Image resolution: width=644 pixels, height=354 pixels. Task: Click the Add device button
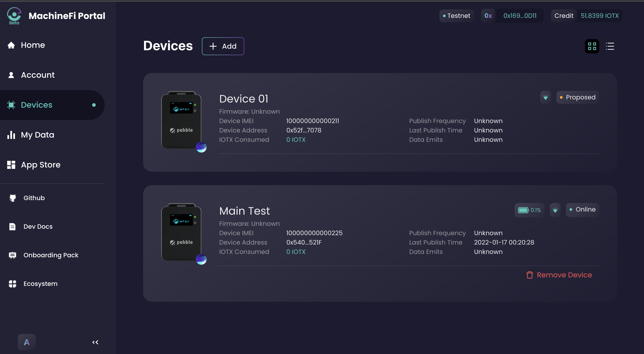click(x=223, y=46)
